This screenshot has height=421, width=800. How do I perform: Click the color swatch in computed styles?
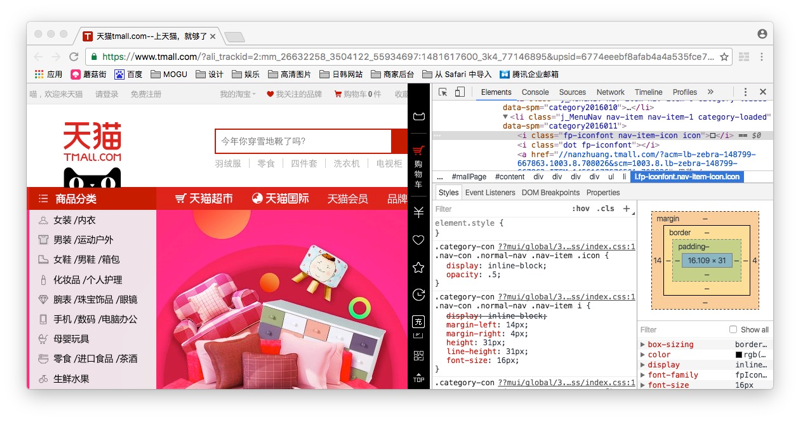pyautogui.click(x=739, y=355)
